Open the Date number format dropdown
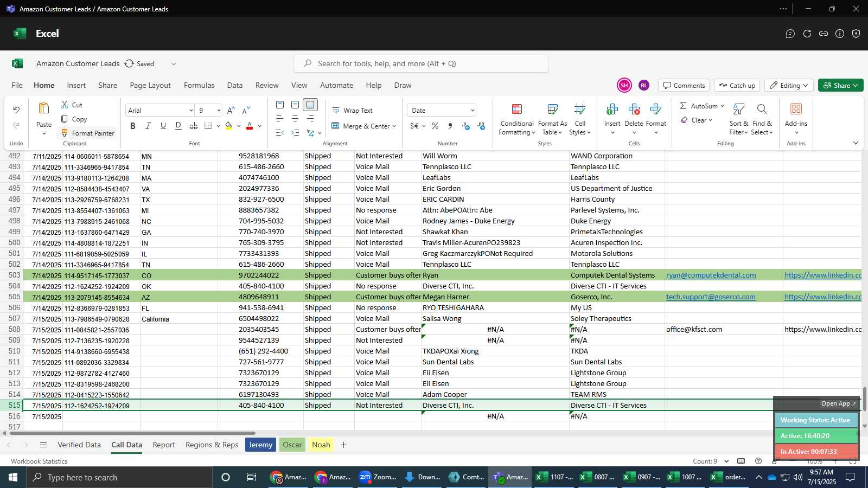This screenshot has height=488, width=868. pyautogui.click(x=473, y=110)
